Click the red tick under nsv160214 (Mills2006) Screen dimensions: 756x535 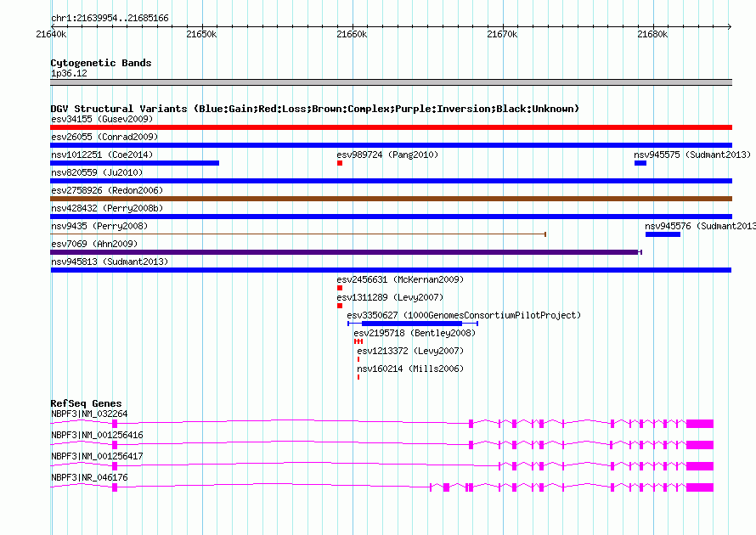[x=358, y=377]
